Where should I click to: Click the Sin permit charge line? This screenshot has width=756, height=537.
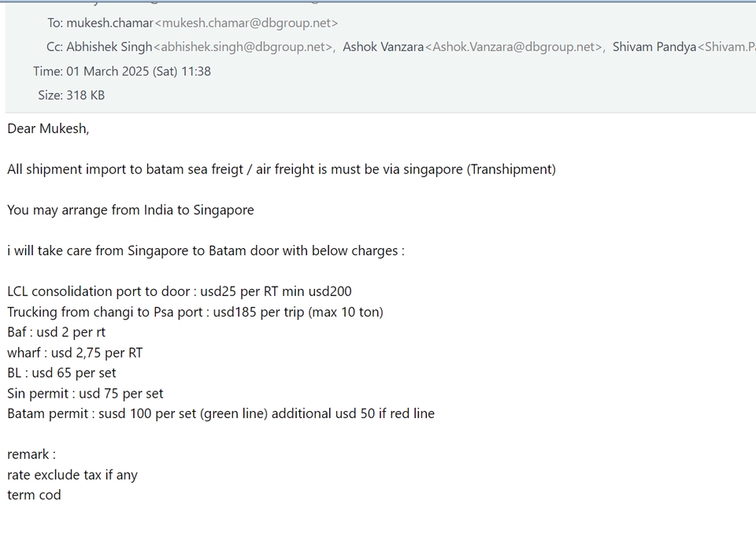click(x=85, y=393)
